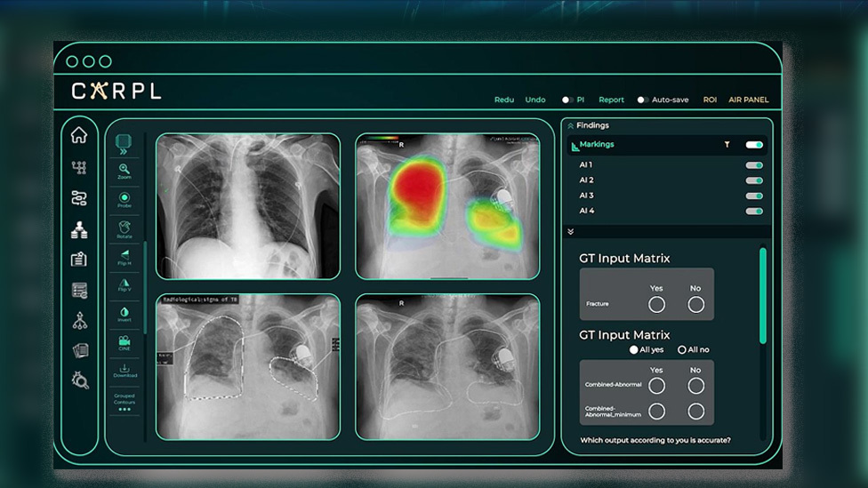Screen dimensions: 868x488
Task: Select Yes for Fracture
Action: click(x=656, y=305)
